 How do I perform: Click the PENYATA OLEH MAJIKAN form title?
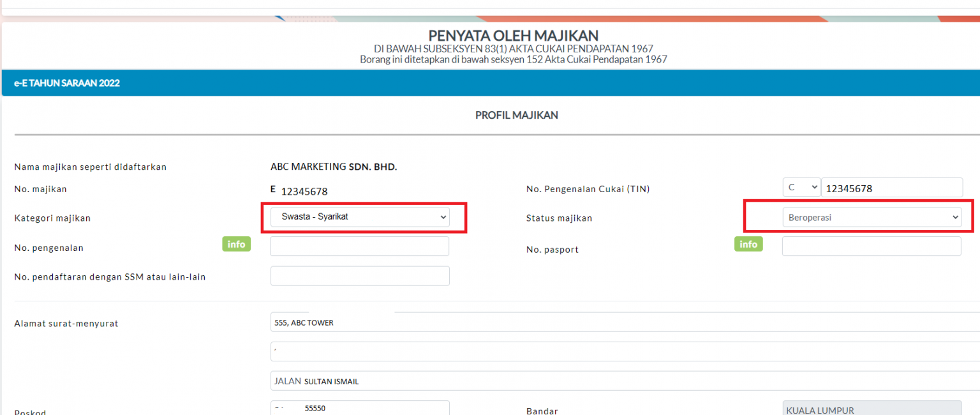516,36
